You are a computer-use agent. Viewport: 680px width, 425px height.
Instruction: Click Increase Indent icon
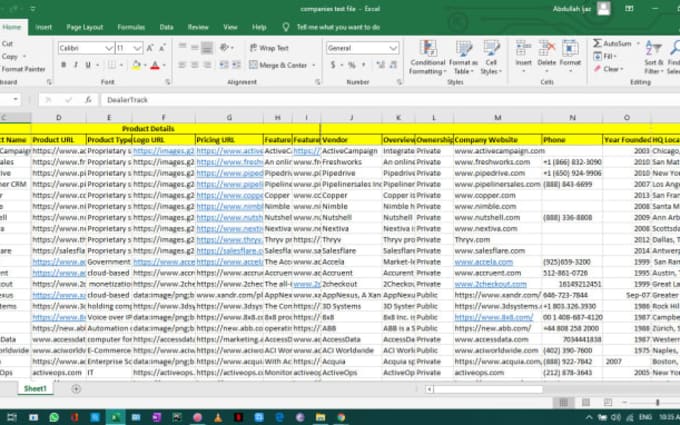pos(236,65)
